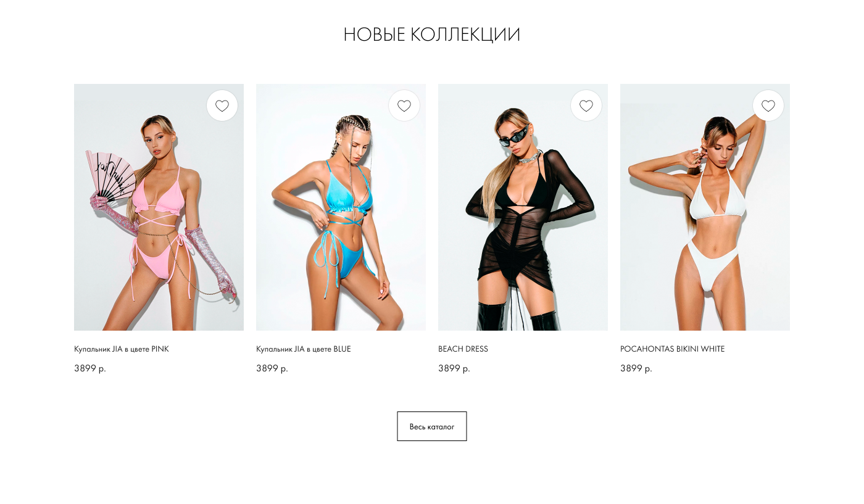The height and width of the screenshot is (504, 864).
Task: Click the BEACH DRESS product name
Action: pyautogui.click(x=463, y=349)
